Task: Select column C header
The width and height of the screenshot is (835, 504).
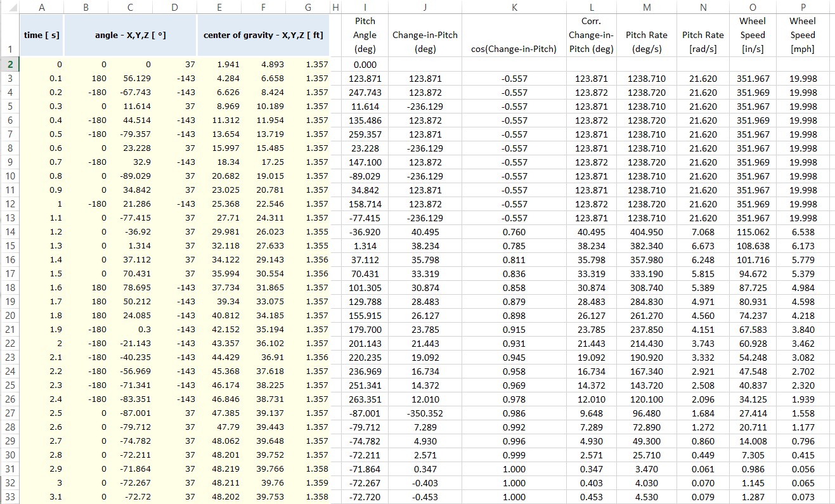Action: pos(129,6)
